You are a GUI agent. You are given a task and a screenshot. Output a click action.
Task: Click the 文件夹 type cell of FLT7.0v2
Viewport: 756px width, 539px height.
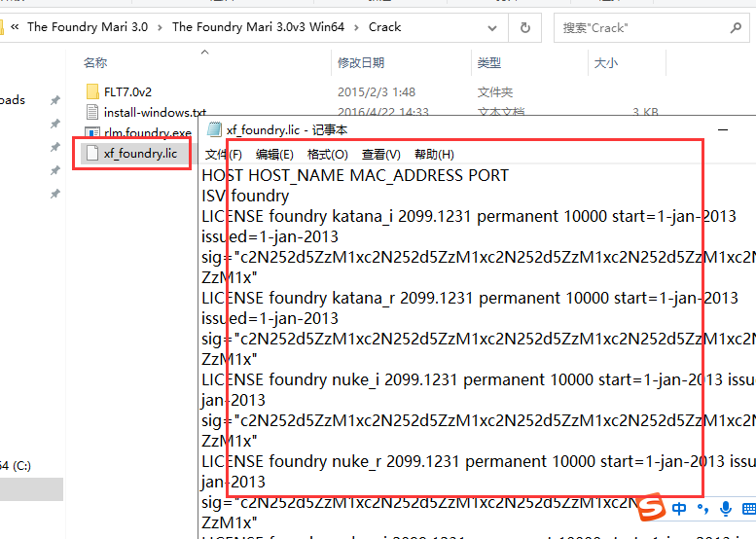pyautogui.click(x=494, y=92)
